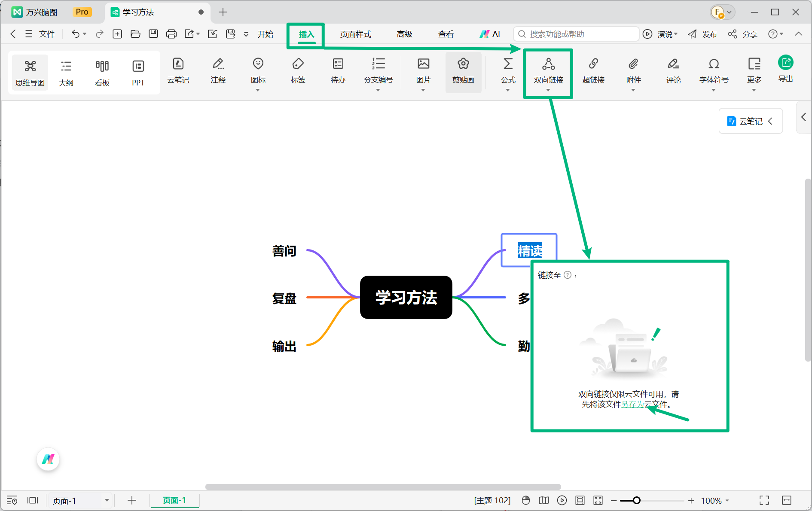Select the 思维导图 view mode

coord(30,73)
